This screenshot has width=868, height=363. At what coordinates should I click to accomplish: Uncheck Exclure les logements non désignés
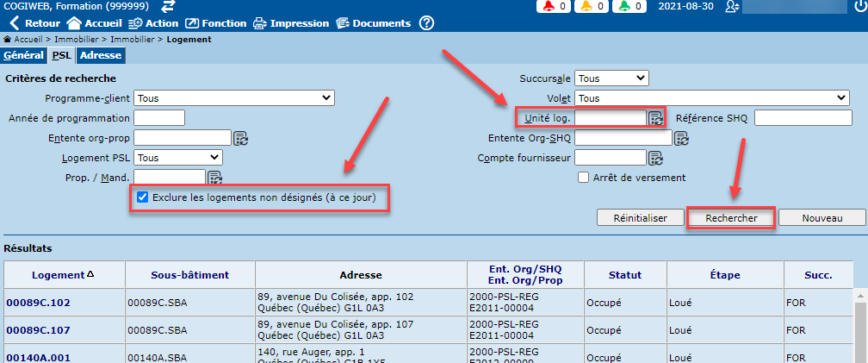click(143, 197)
